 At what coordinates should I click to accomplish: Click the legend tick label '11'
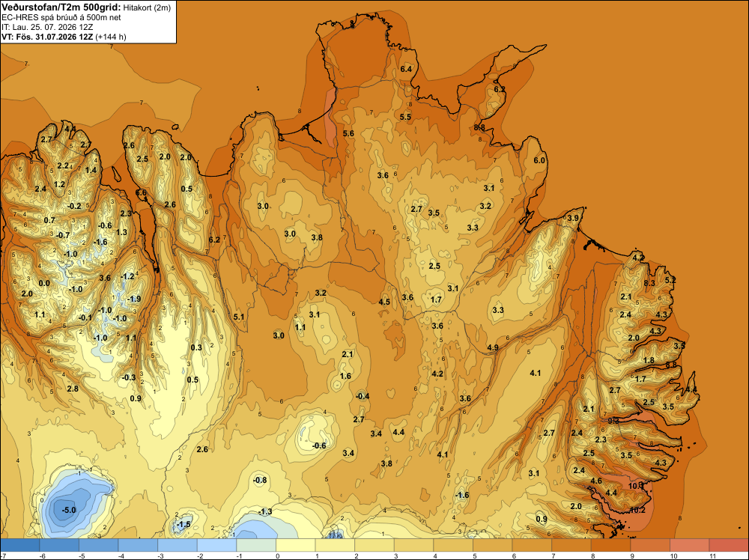[713, 556]
